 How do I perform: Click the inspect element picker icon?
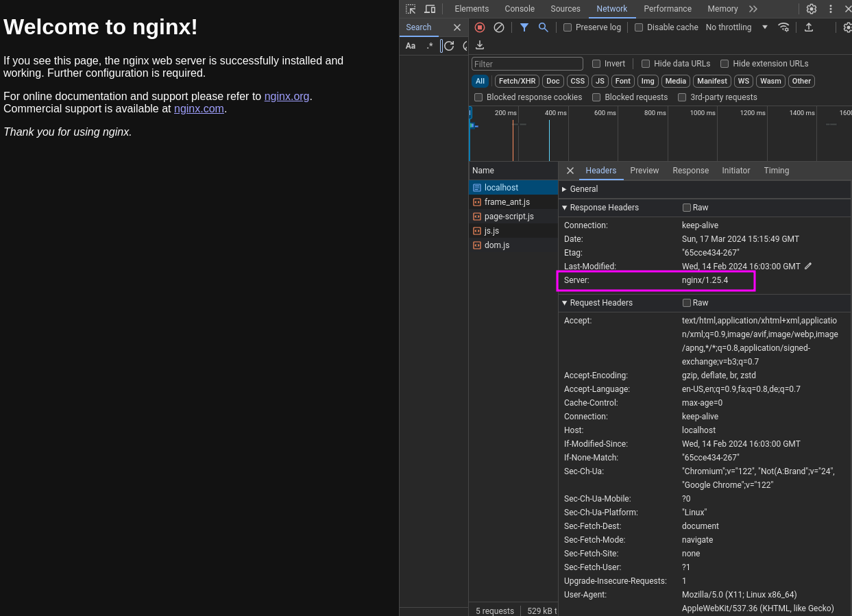(411, 9)
